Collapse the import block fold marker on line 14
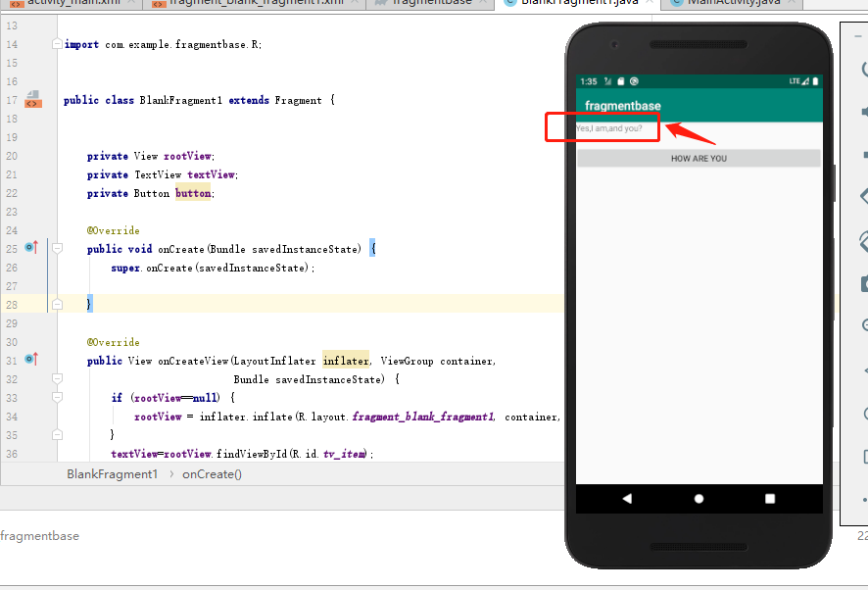 pos(57,44)
